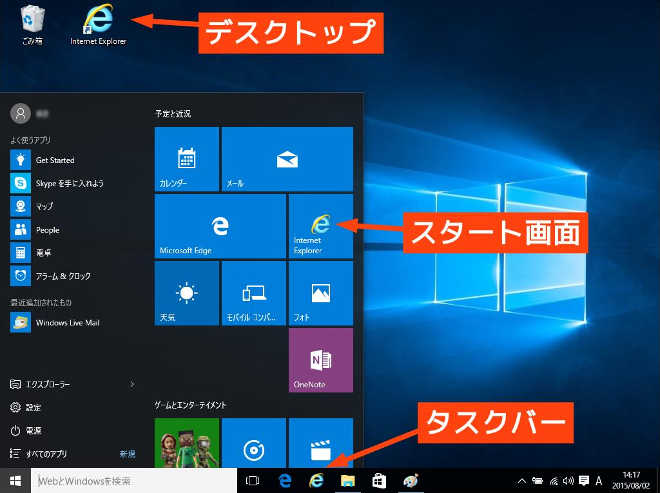The height and width of the screenshot is (493, 660).
Task: Open the Internet Explorer desktop shortcut
Action: click(x=98, y=24)
